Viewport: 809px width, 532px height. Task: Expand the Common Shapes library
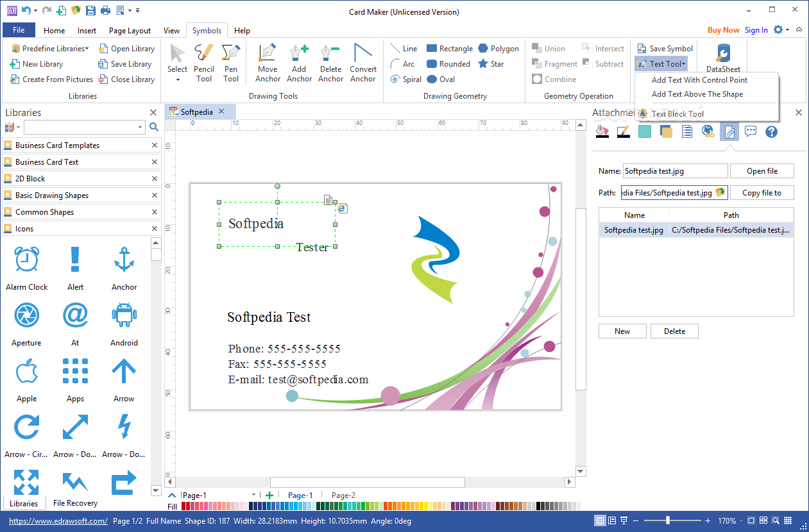coord(77,212)
